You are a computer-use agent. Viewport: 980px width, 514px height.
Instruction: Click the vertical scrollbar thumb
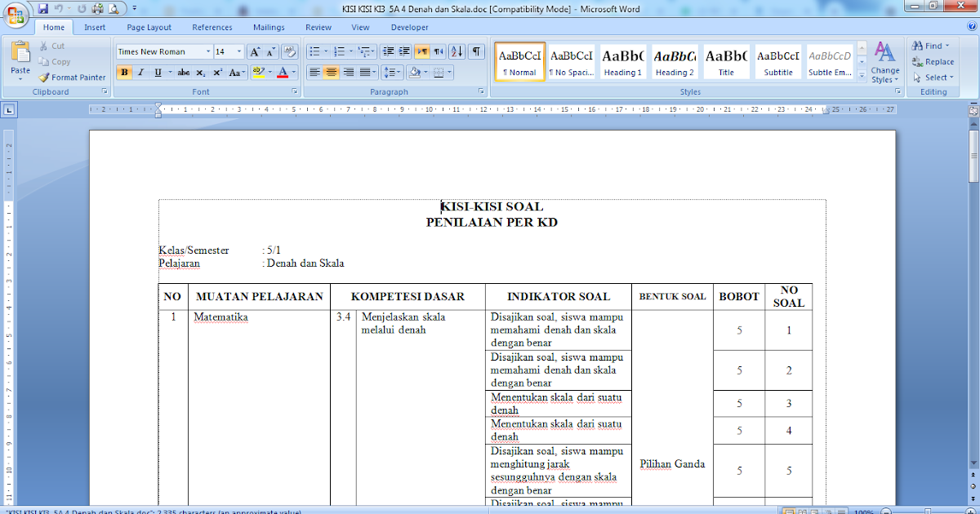pos(973,155)
